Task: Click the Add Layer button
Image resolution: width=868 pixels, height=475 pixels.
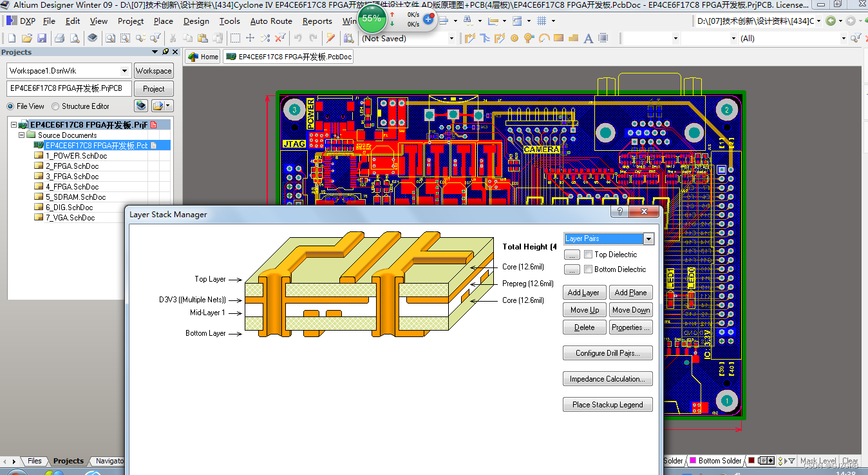Action: pos(583,293)
